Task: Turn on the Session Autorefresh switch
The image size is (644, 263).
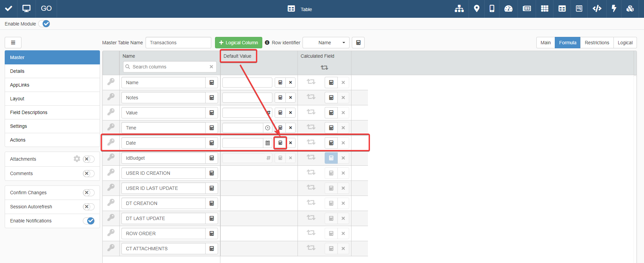Action: (89, 207)
